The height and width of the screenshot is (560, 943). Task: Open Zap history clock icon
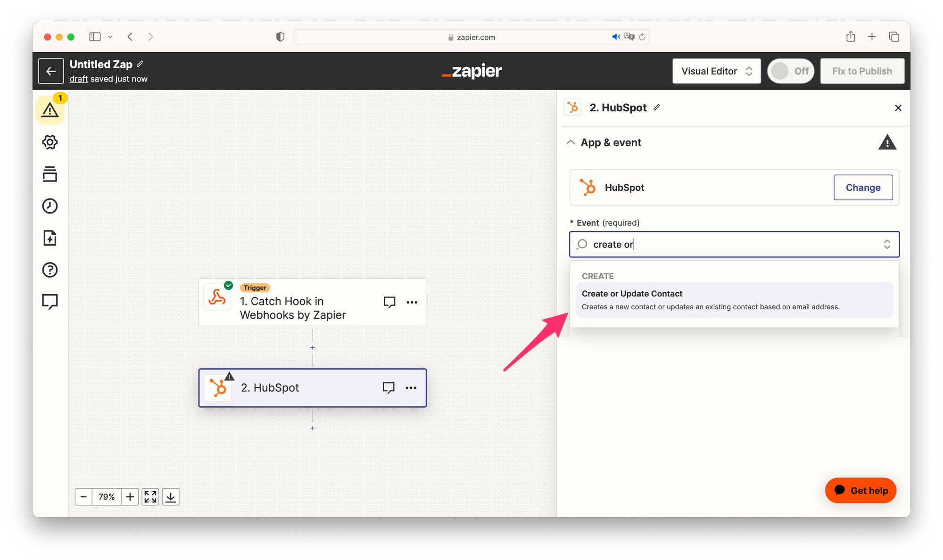pyautogui.click(x=50, y=206)
